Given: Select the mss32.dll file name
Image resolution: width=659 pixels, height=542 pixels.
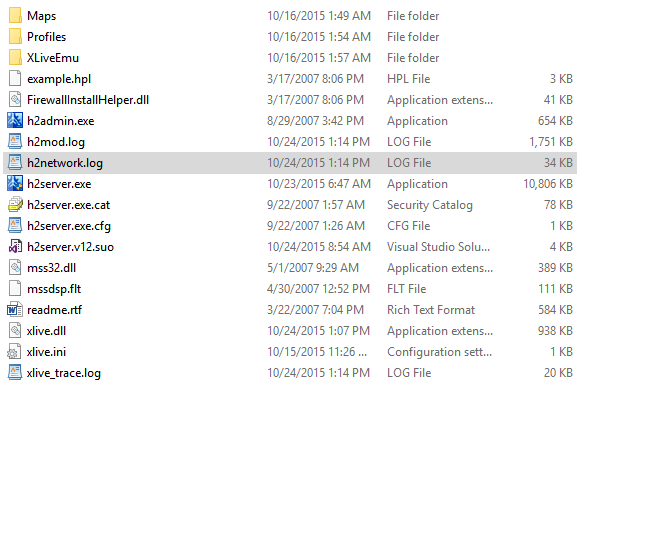Looking at the screenshot, I should tap(51, 268).
